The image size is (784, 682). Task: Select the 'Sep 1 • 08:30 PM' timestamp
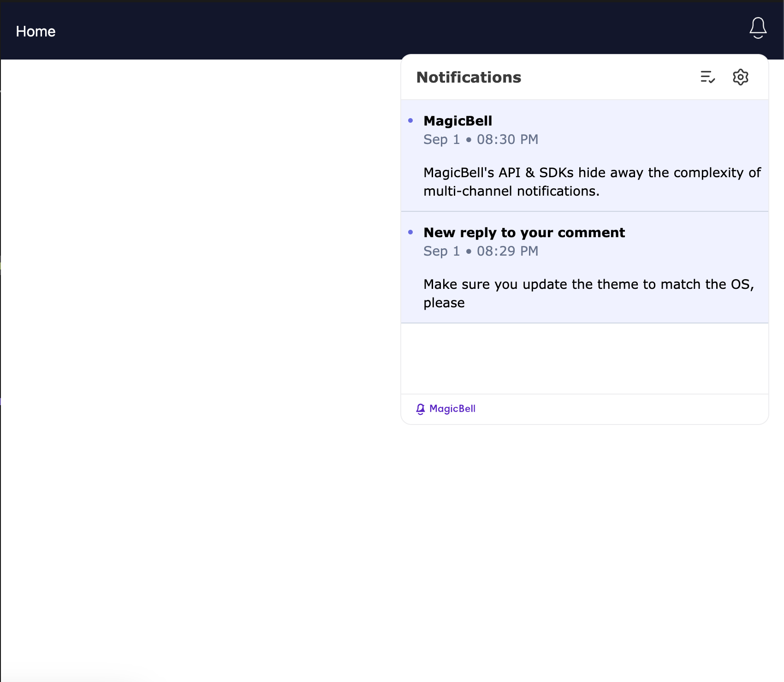click(x=481, y=139)
